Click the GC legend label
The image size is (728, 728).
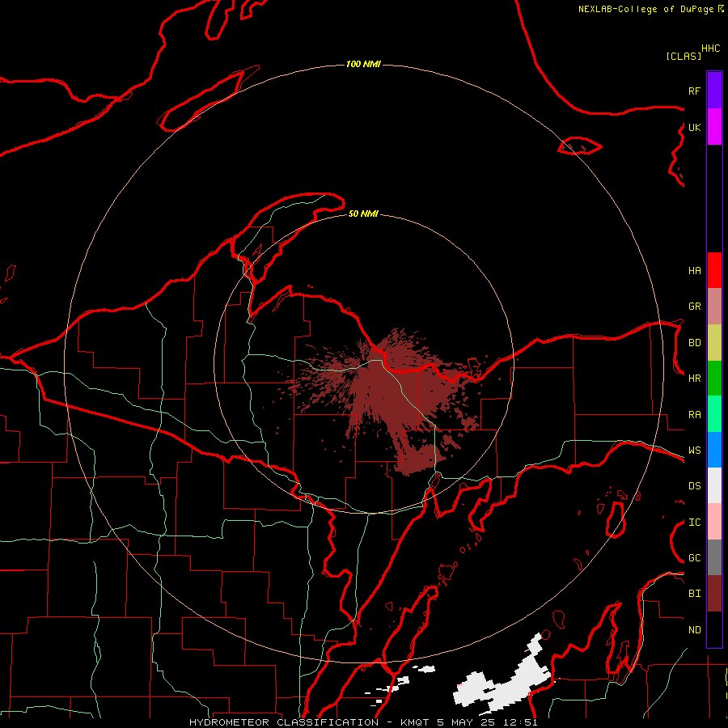point(694,558)
